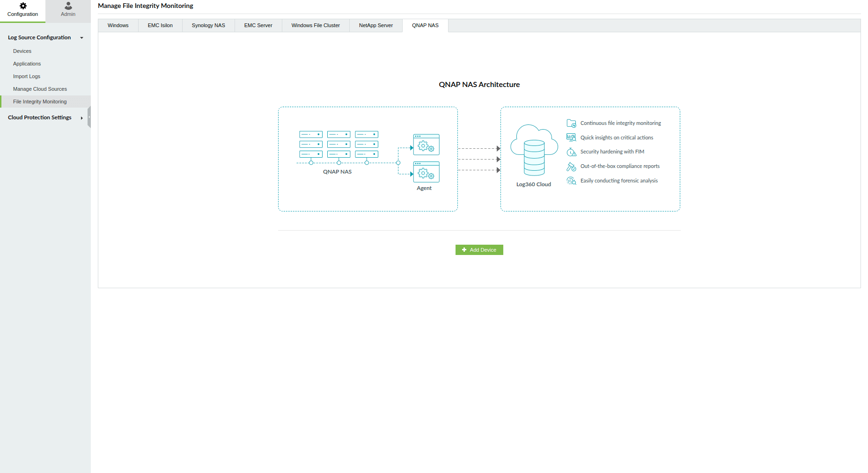Switch to the Windows File Cluster tab

316,25
